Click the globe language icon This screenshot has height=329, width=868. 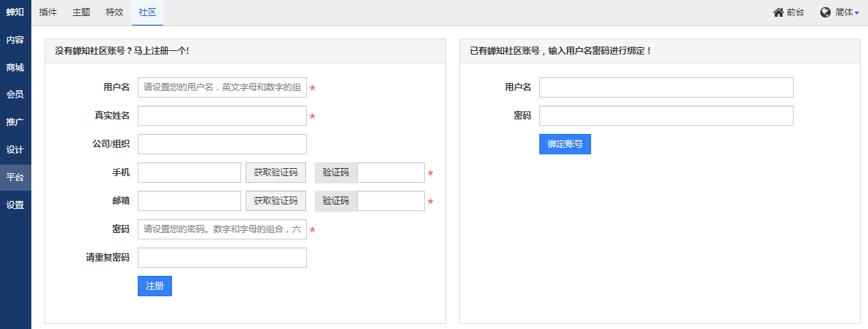[826, 12]
